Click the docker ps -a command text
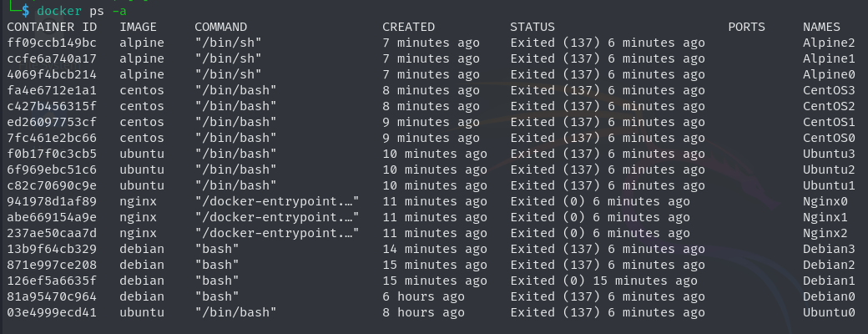Image resolution: width=868 pixels, height=334 pixels. click(82, 11)
